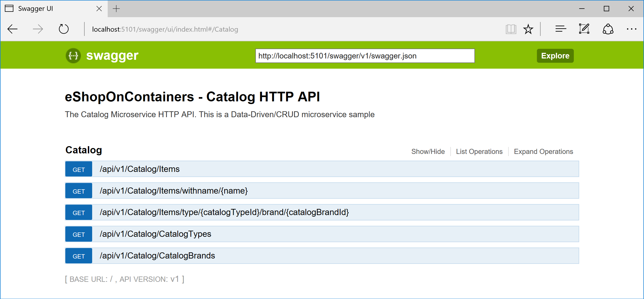Image resolution: width=644 pixels, height=299 pixels.
Task: Open a new browser tab
Action: 116,9
